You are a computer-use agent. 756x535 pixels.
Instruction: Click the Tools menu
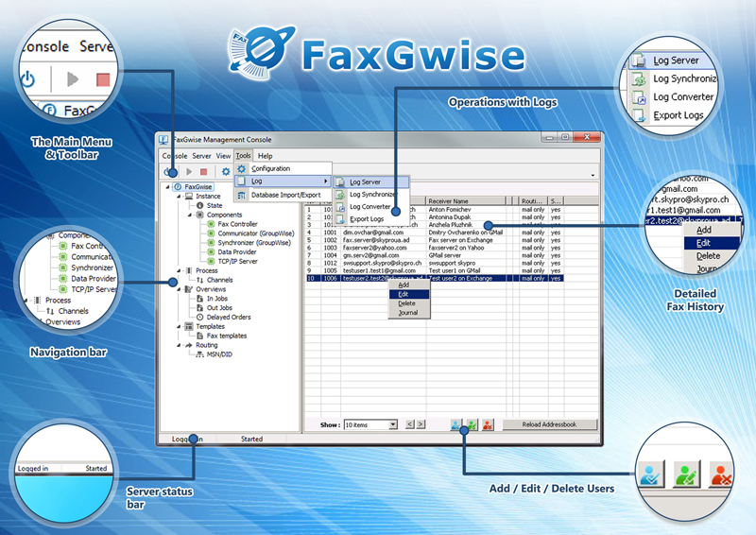pos(244,156)
